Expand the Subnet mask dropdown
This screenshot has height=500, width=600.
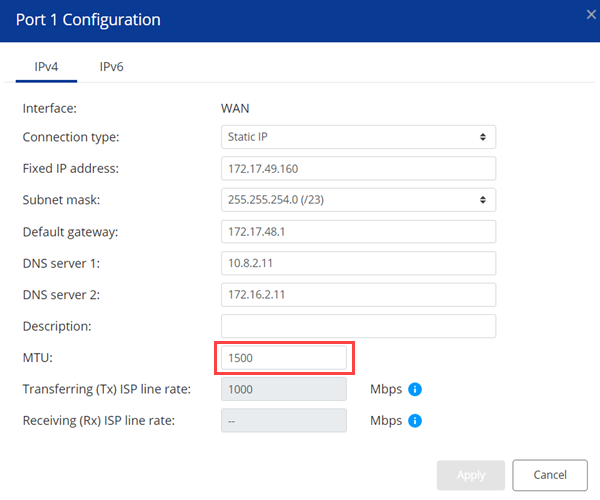click(358, 200)
